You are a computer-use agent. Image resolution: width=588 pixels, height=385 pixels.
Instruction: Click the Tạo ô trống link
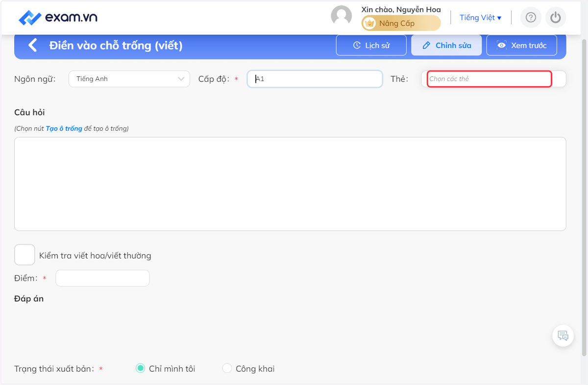pos(64,128)
